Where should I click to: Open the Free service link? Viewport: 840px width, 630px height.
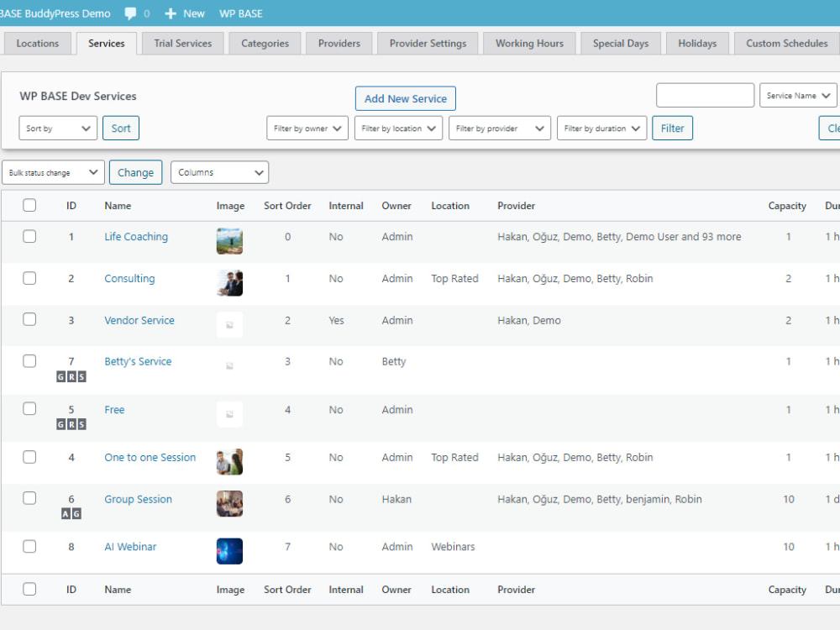tap(114, 410)
